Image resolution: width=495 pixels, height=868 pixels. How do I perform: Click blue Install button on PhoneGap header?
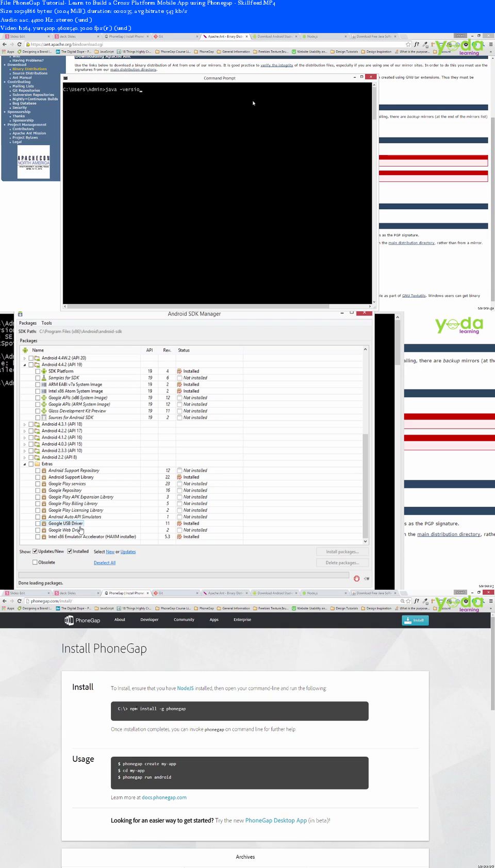415,620
